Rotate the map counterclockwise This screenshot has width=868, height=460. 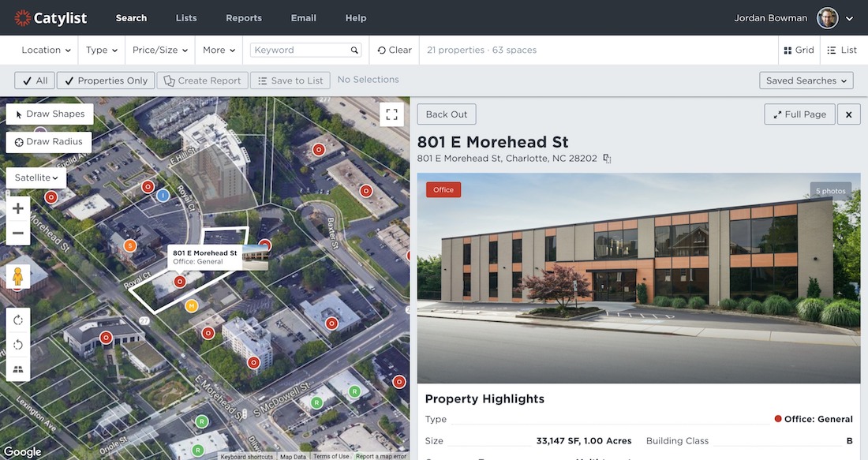point(17,345)
